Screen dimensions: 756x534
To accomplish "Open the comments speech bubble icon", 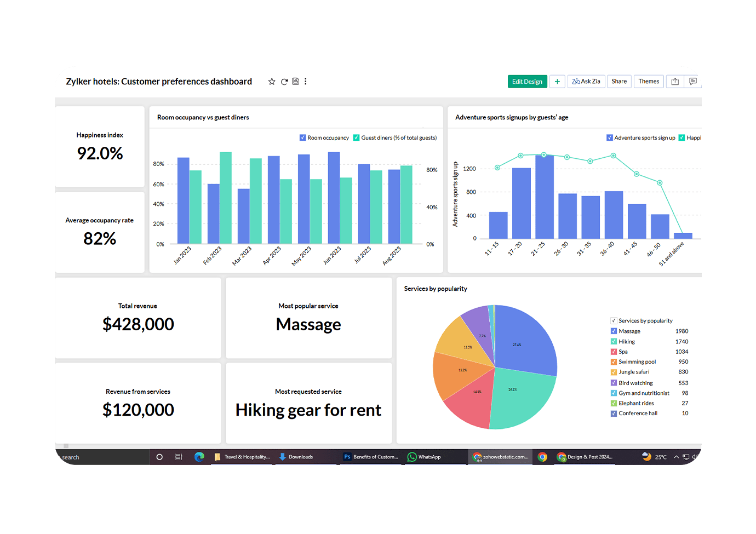I will click(693, 82).
